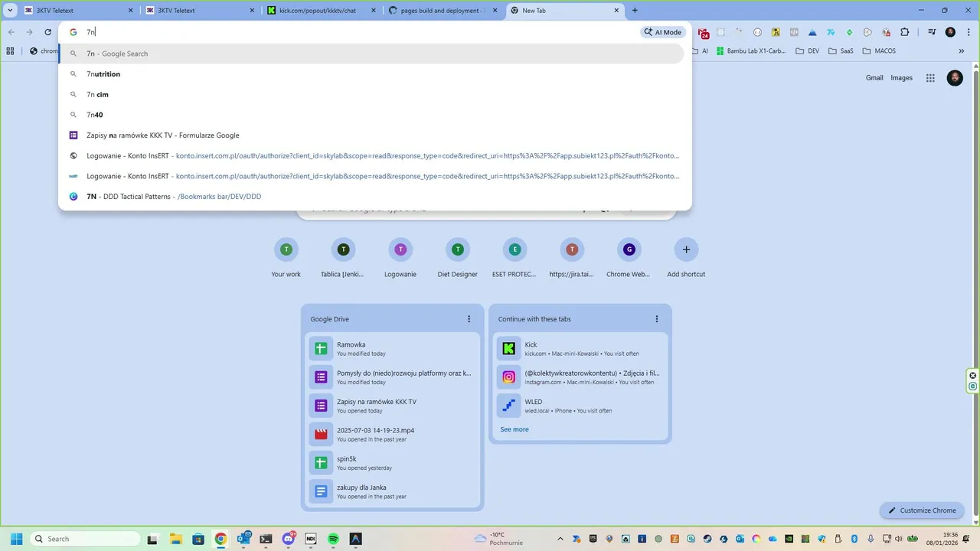
Task: Open Google Drive card options menu
Action: pyautogui.click(x=469, y=319)
